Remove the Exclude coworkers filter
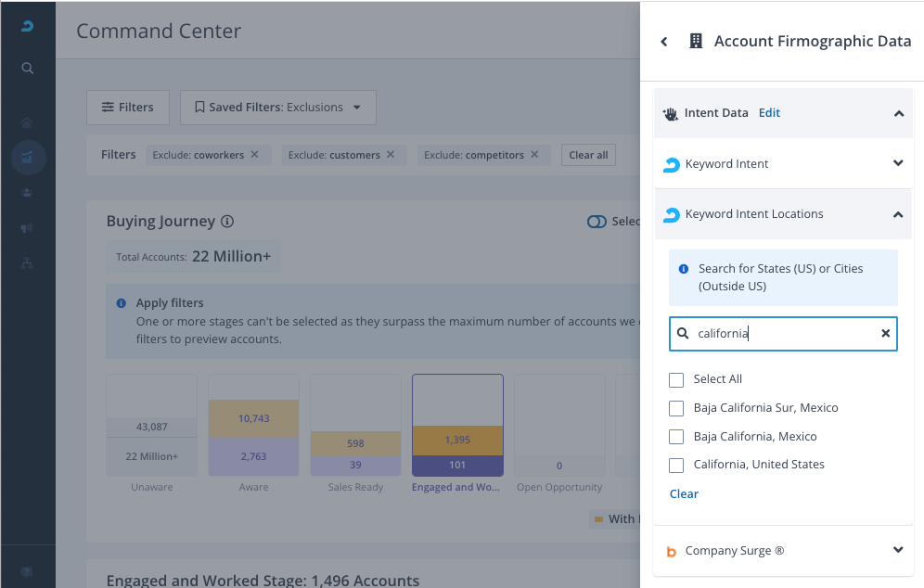924x588 pixels. coord(255,155)
